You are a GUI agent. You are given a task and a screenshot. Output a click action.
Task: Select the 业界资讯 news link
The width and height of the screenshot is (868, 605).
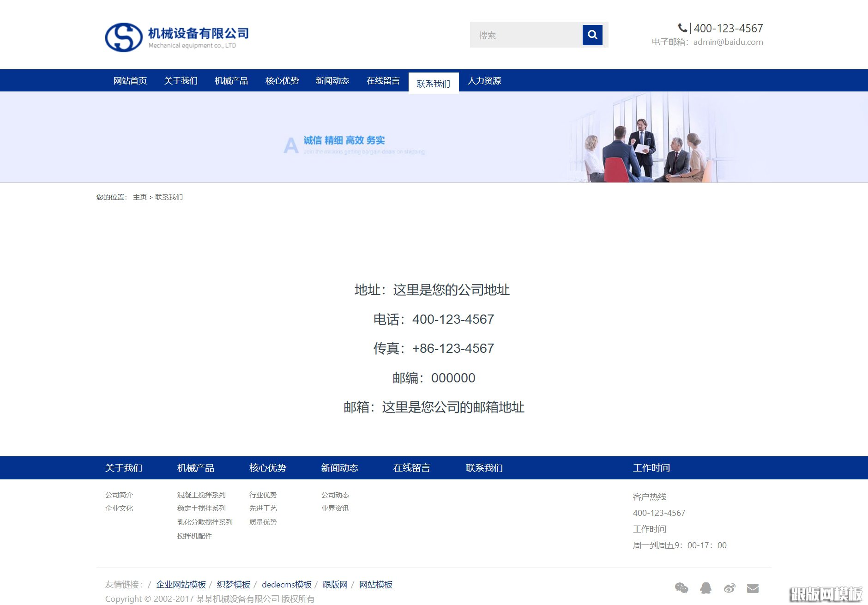[335, 508]
